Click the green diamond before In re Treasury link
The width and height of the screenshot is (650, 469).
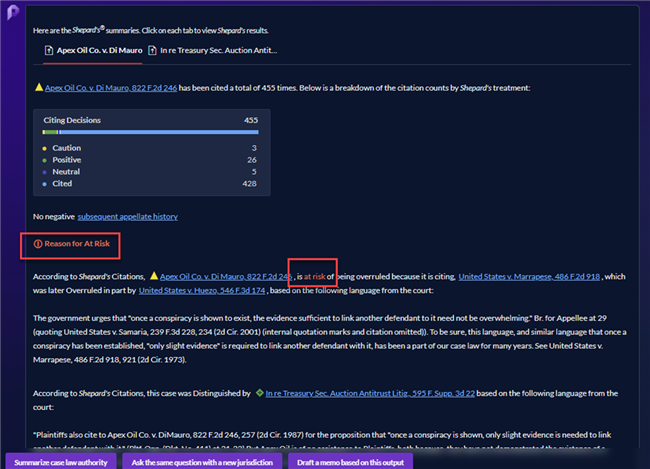click(260, 393)
